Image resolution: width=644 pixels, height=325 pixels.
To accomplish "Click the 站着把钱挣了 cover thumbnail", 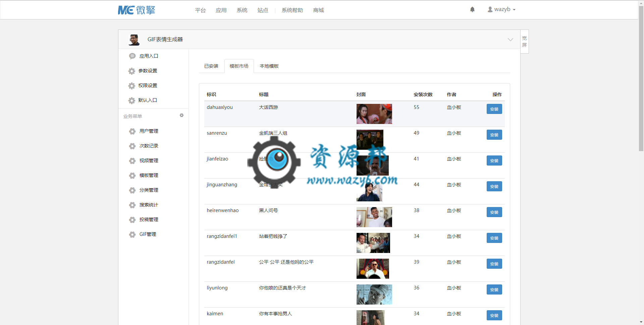I will click(x=373, y=243).
